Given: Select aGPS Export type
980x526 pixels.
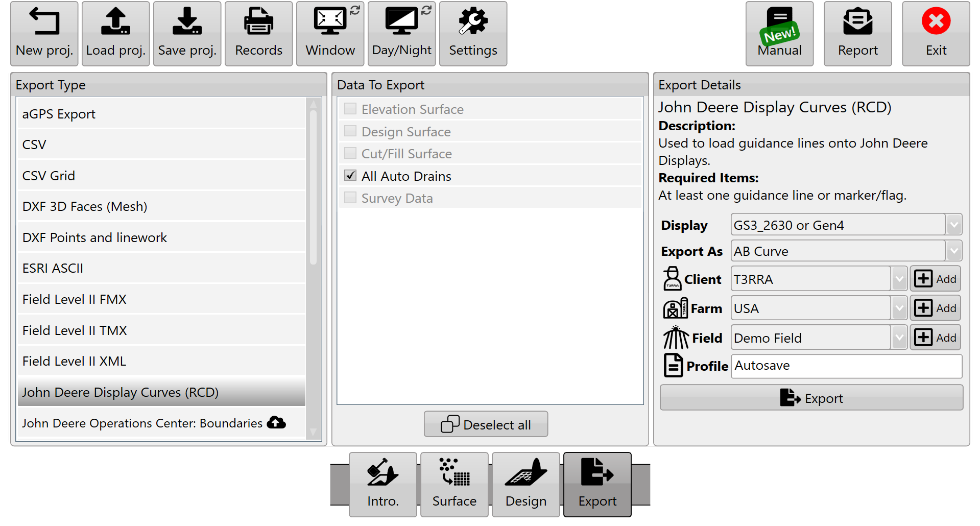Looking at the screenshot, I should tap(161, 114).
